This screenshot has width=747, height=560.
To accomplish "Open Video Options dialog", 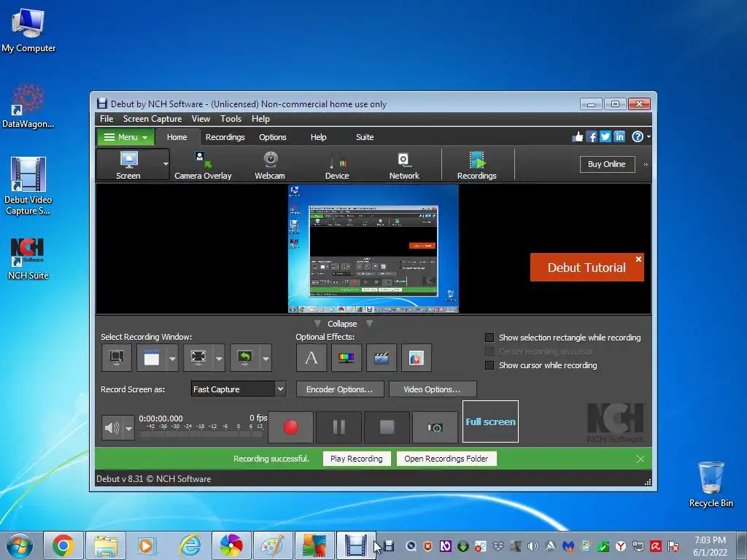I will coord(432,389).
